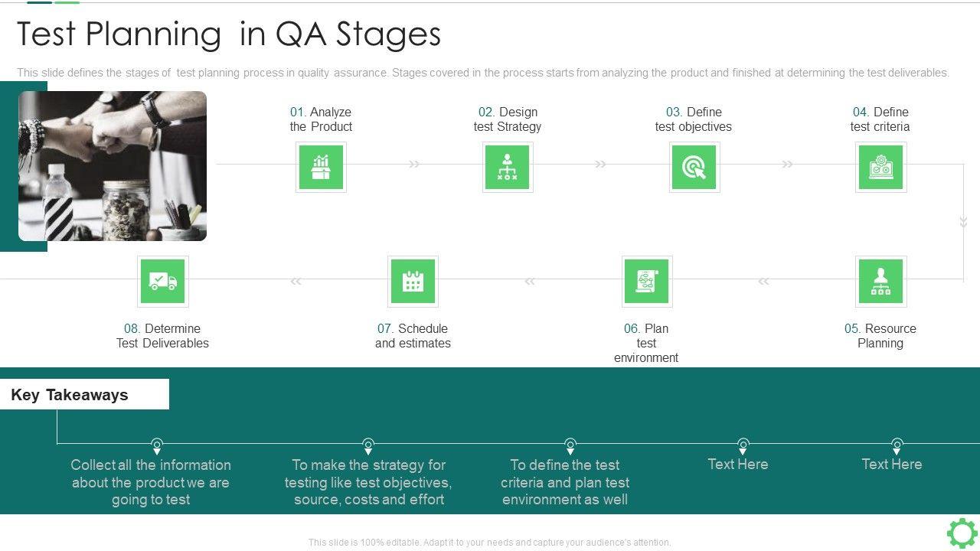Screen dimensions: 980x551
Task: Click the Analyze the Product icon
Action: click(x=321, y=168)
